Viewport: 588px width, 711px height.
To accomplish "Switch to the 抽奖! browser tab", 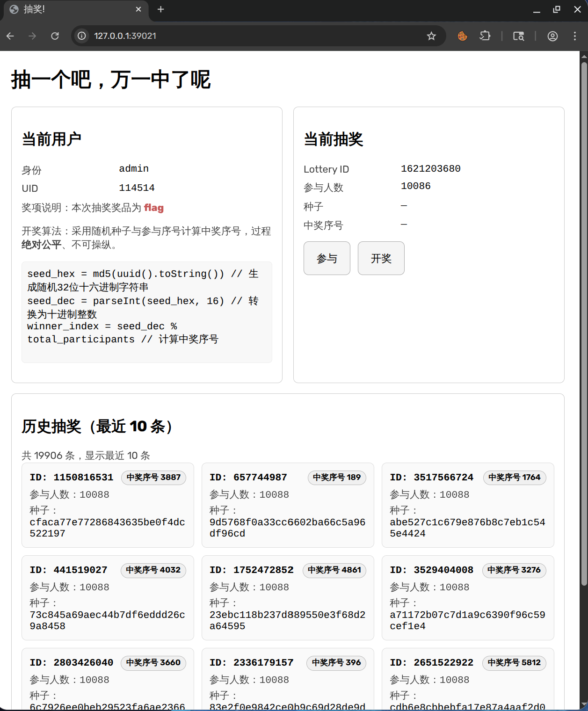I will point(70,9).
